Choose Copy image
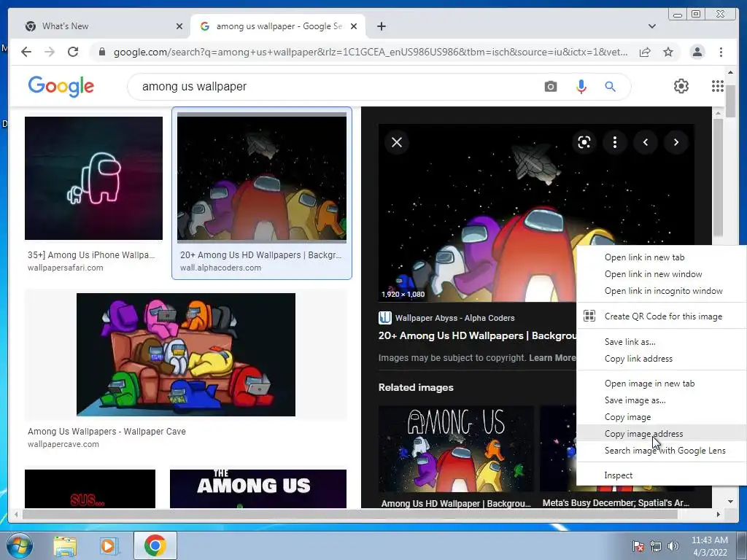This screenshot has width=747, height=560. pos(661,417)
